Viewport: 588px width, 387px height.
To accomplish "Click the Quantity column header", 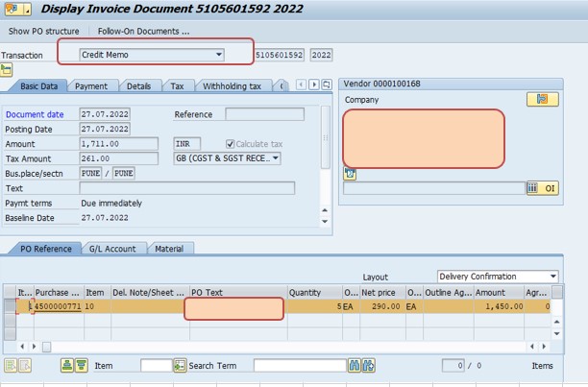I will pyautogui.click(x=315, y=292).
